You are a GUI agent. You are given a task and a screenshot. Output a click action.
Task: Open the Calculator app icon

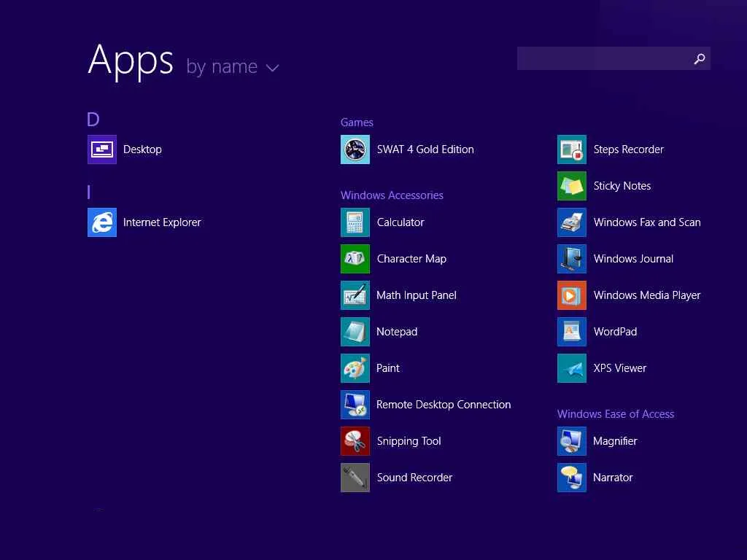click(355, 222)
